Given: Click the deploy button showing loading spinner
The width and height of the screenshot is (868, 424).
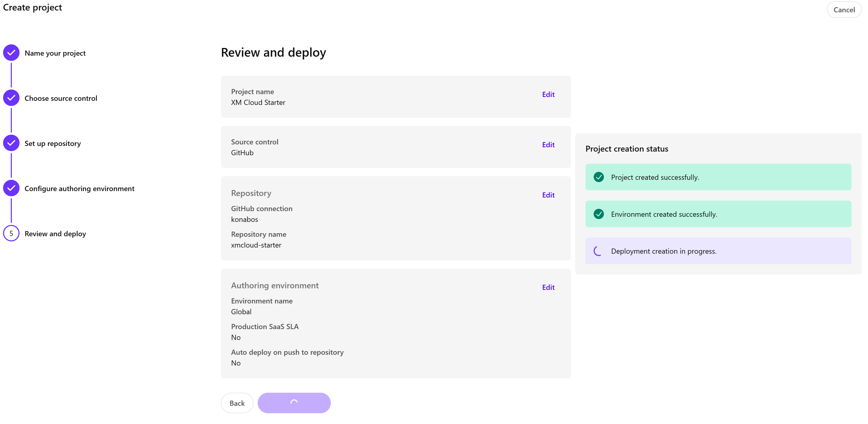Looking at the screenshot, I should [294, 402].
